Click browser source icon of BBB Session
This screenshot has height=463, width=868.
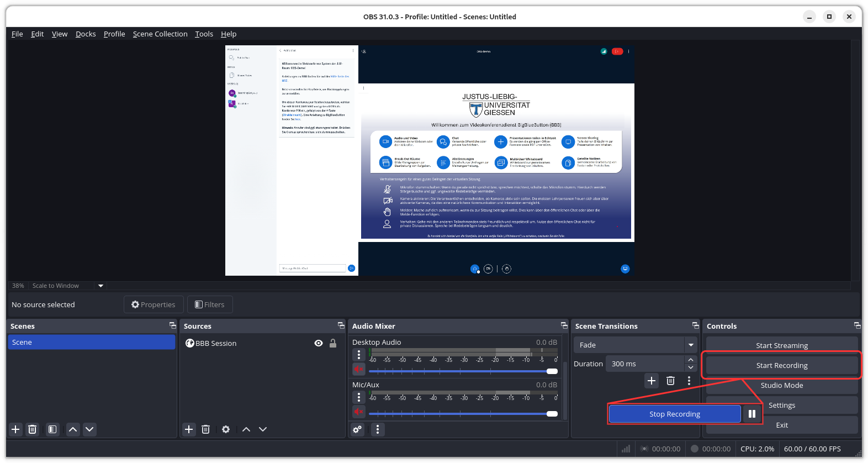(190, 343)
